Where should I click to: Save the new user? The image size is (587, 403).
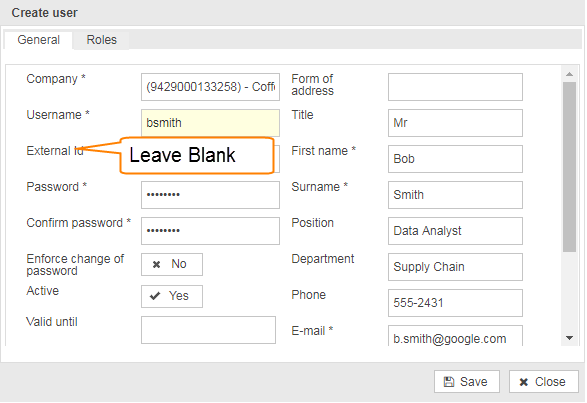467,382
